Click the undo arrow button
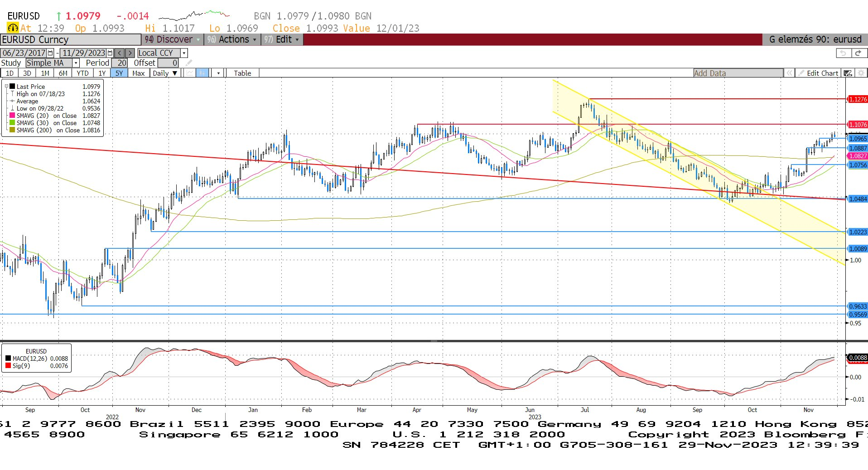The image size is (868, 470). point(843,53)
